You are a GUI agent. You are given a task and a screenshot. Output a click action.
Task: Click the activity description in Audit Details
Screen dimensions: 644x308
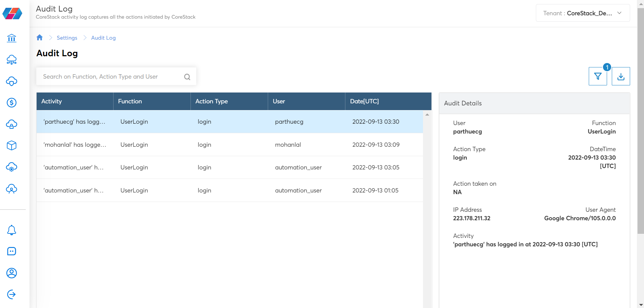525,244
